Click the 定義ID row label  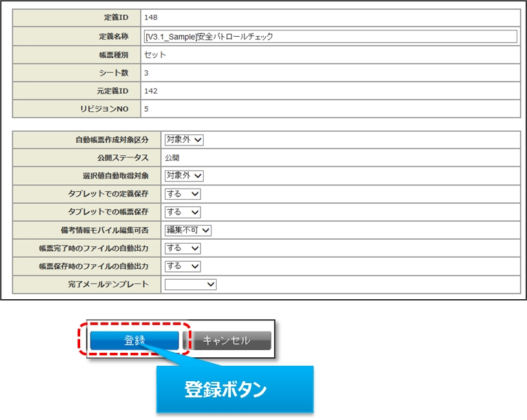(x=116, y=17)
